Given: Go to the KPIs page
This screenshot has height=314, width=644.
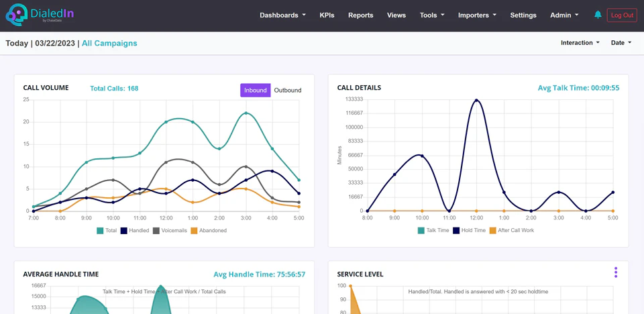Looking at the screenshot, I should [x=327, y=15].
